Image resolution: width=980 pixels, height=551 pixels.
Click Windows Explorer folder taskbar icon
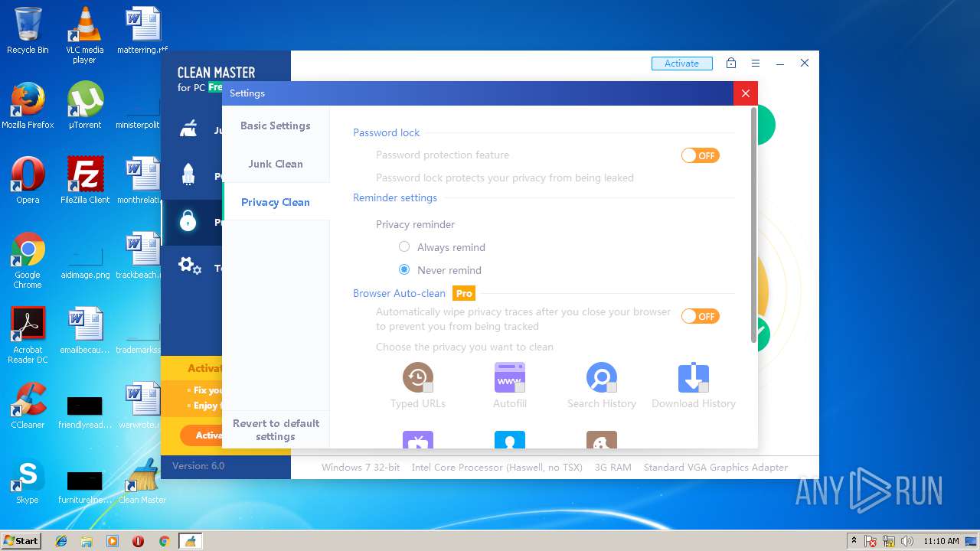point(87,541)
